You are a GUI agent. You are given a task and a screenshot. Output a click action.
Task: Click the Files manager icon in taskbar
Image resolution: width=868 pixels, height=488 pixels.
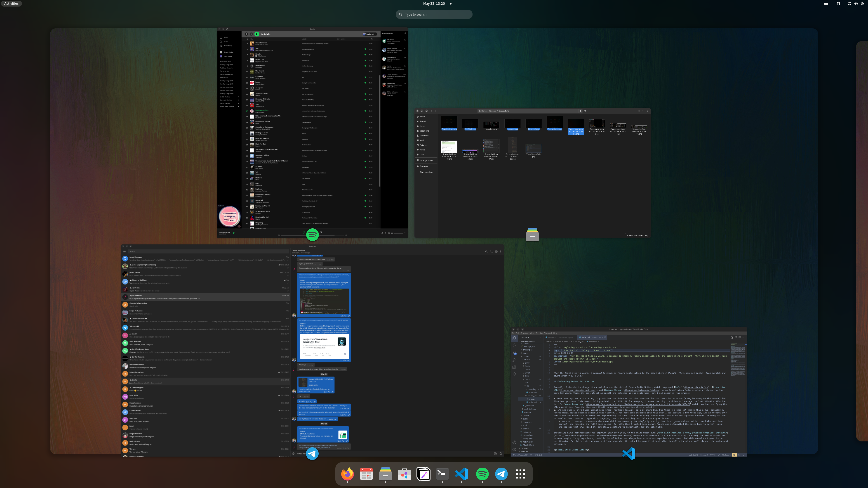385,474
